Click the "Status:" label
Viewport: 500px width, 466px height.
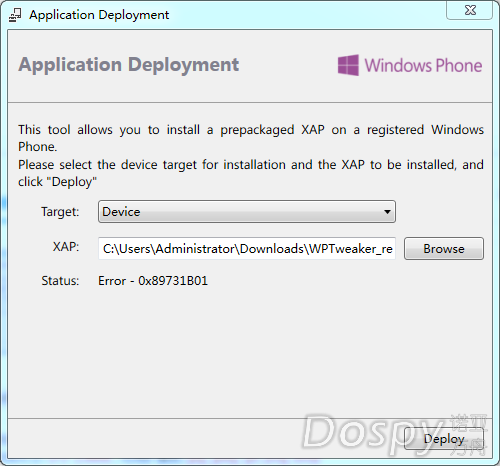point(60,281)
